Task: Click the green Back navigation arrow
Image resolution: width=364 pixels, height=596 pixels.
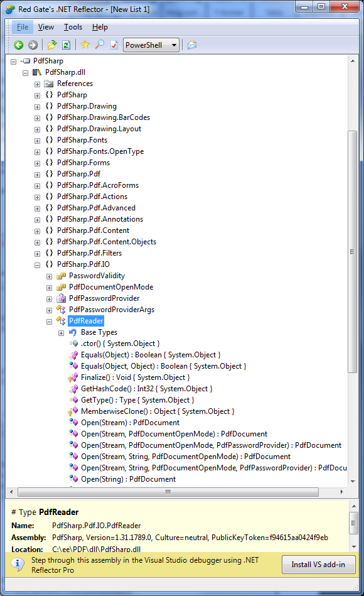Action: pos(19,45)
